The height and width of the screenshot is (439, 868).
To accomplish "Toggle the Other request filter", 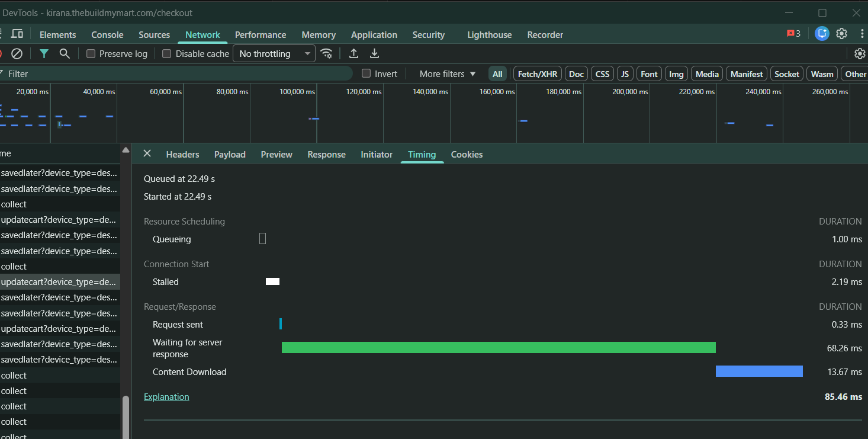I will tap(855, 74).
